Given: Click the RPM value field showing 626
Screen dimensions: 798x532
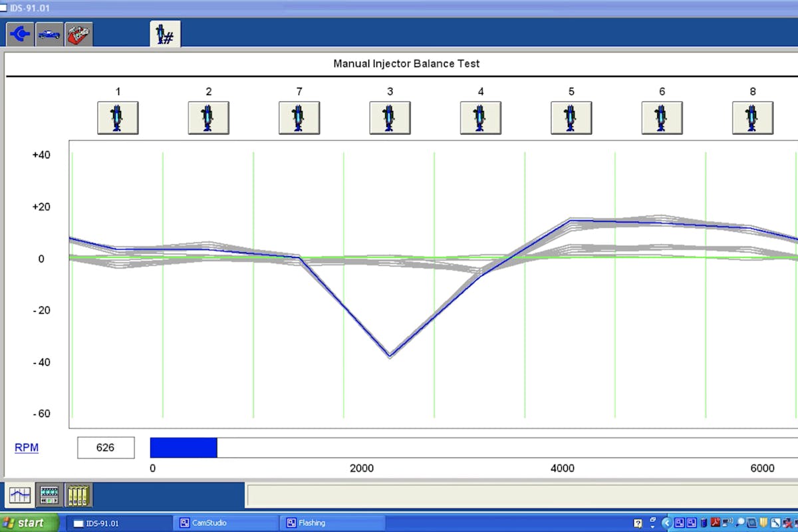Looking at the screenshot, I should [x=106, y=448].
